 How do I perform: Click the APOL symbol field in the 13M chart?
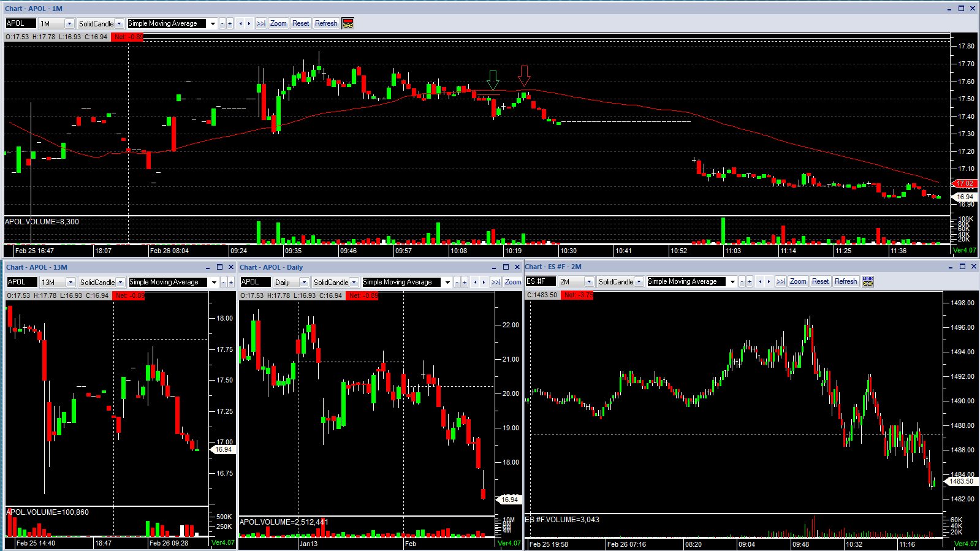[22, 282]
